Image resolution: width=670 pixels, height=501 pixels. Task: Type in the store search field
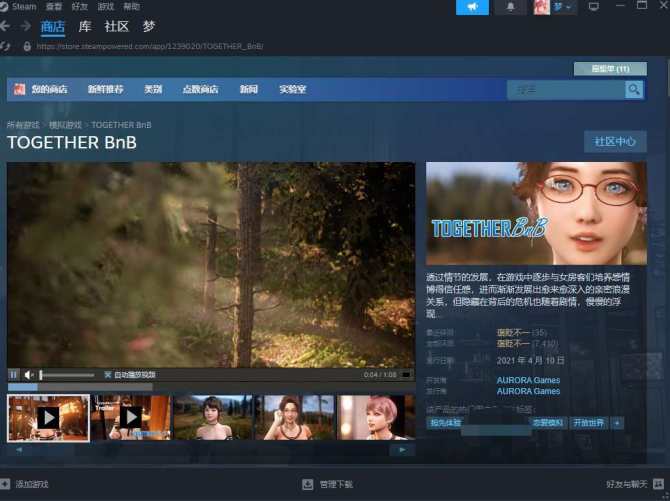(566, 90)
